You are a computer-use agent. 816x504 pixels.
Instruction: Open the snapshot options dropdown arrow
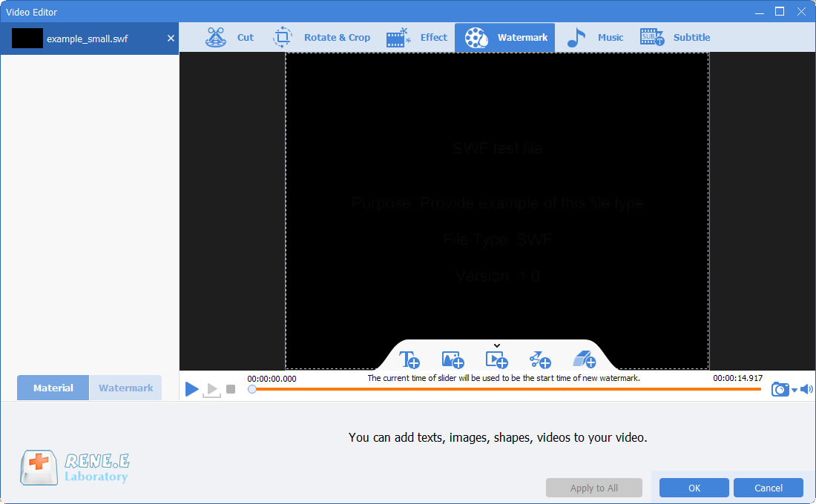click(x=794, y=390)
